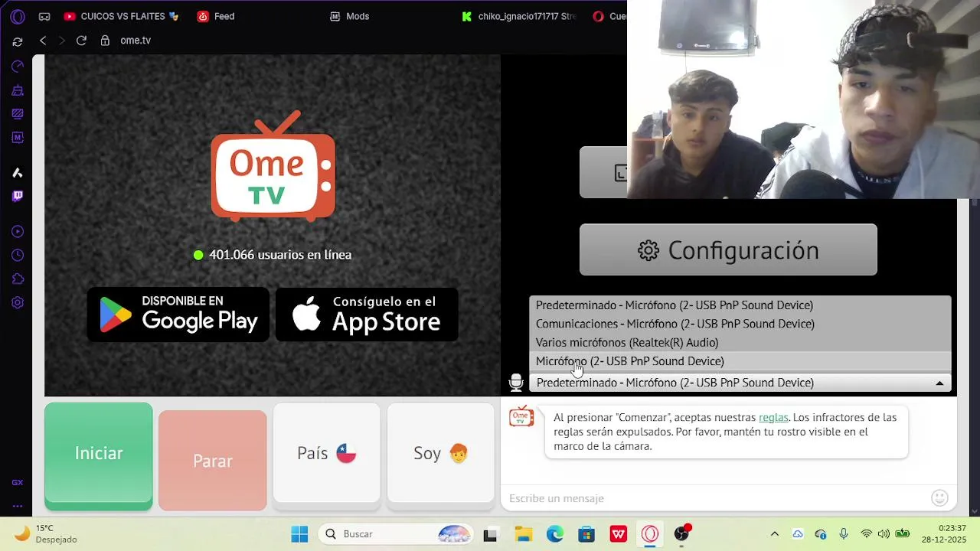
Task: Open History clock icon in sidebar
Action: 18,255
